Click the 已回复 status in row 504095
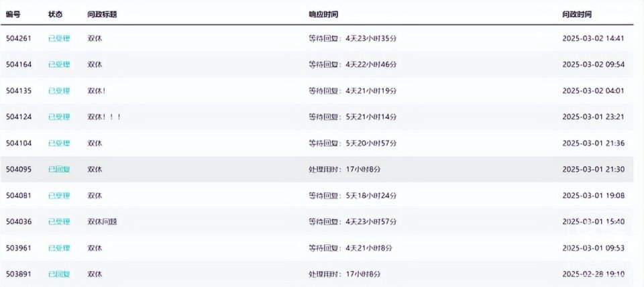Viewport: 644px width, 287px height. 59,170
